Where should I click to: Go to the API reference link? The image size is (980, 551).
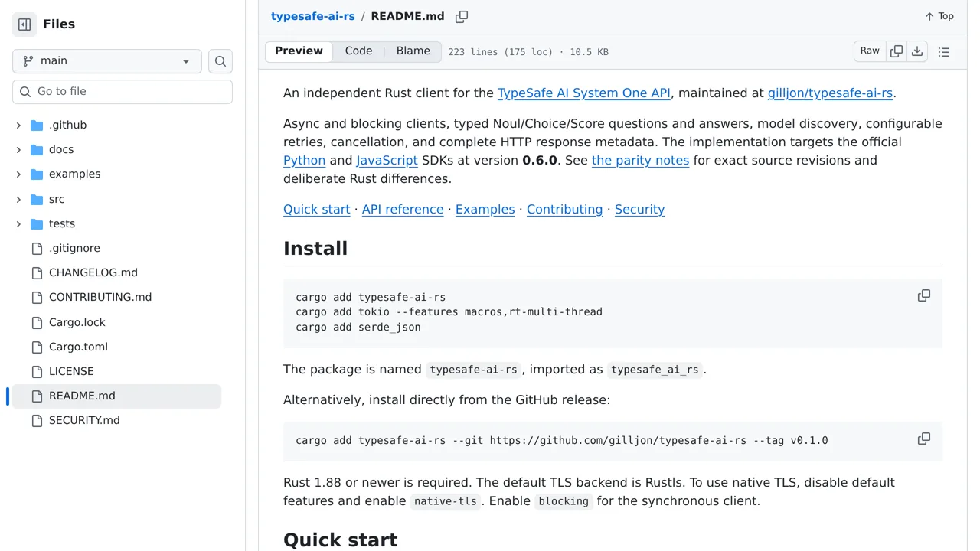coord(403,210)
